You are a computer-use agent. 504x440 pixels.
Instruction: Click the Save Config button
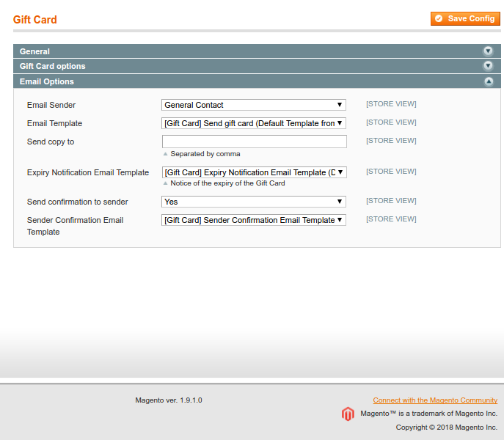pyautogui.click(x=465, y=18)
